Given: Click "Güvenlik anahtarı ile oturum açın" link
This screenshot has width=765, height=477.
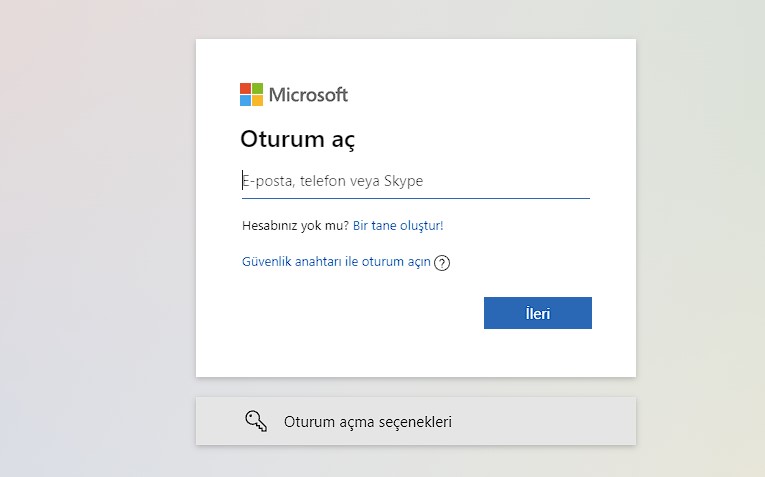Looking at the screenshot, I should click(336, 262).
